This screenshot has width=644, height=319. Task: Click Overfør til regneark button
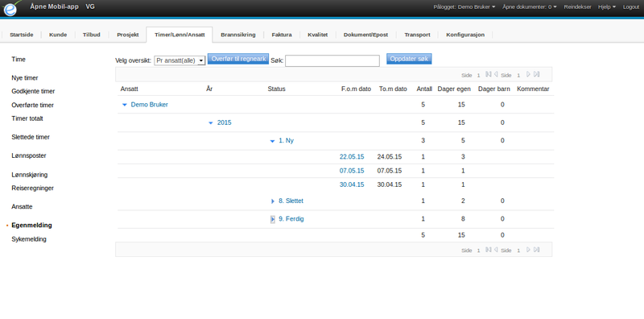[238, 58]
